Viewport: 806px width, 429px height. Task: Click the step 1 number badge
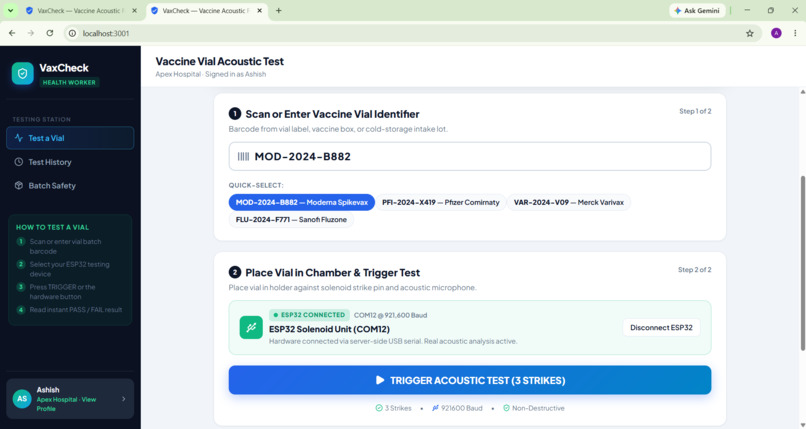(x=234, y=114)
